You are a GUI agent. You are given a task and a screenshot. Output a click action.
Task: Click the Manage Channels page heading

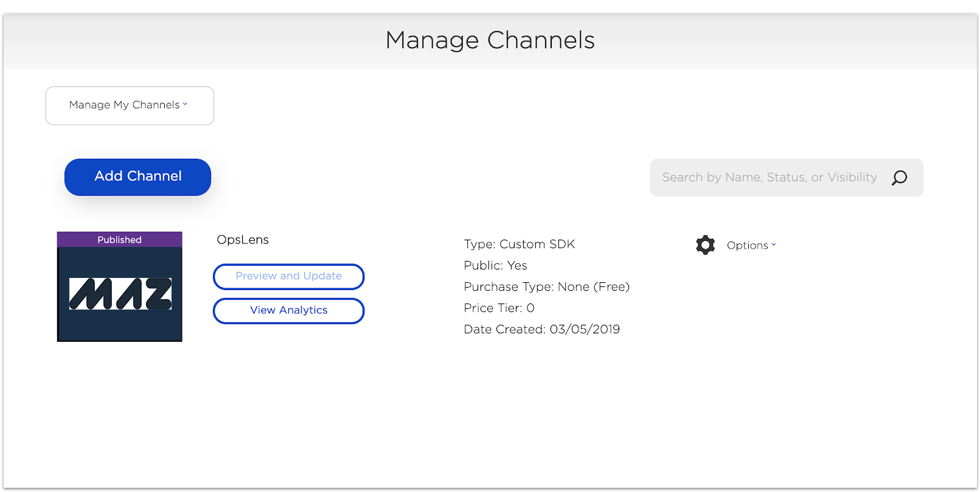490,40
